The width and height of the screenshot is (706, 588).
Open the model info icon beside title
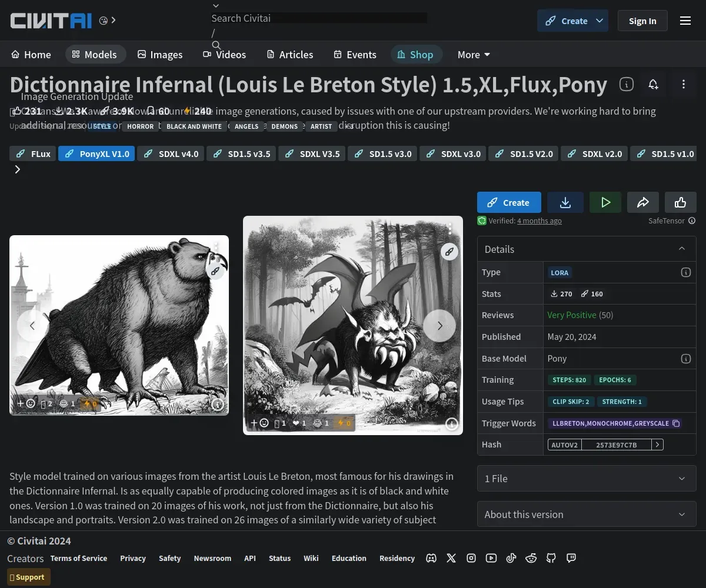coord(627,84)
